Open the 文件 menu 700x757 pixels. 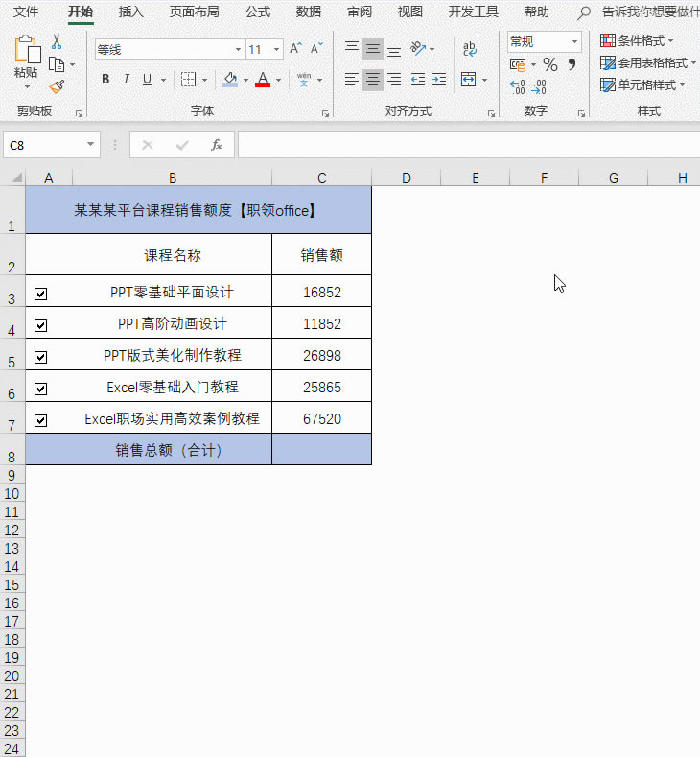tap(26, 12)
